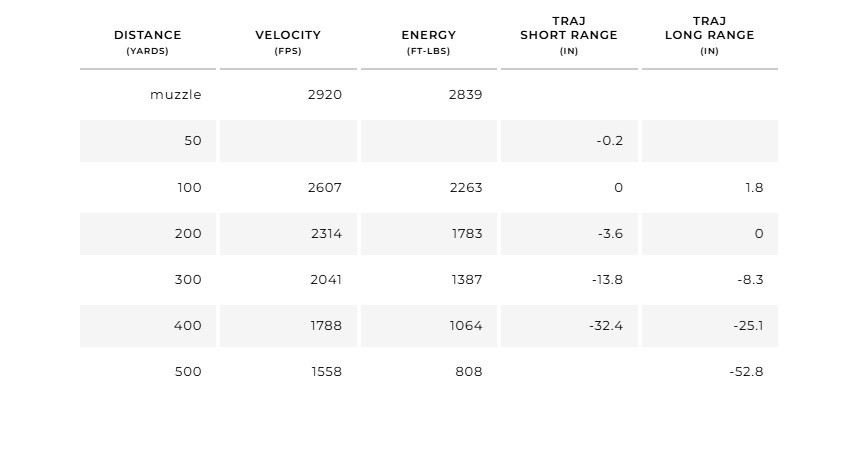
Task: Select the ENERGY (FT-LBS) column header
Action: click(x=428, y=42)
